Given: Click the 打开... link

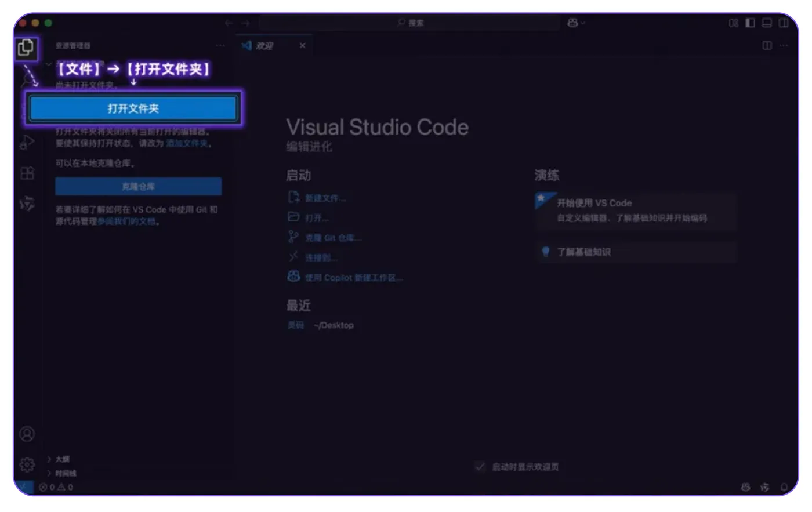Looking at the screenshot, I should (317, 218).
